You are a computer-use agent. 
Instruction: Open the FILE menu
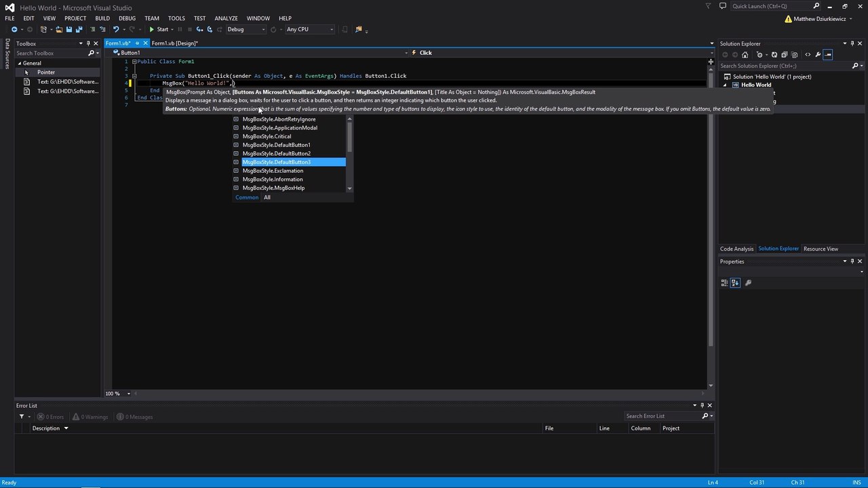tap(9, 18)
